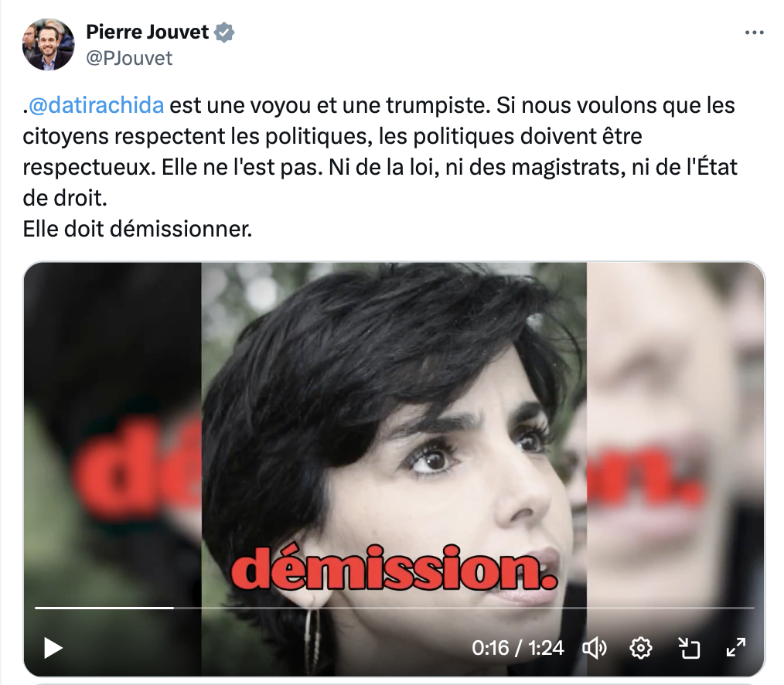Click the 0:16 / 1:24 time display

(517, 648)
